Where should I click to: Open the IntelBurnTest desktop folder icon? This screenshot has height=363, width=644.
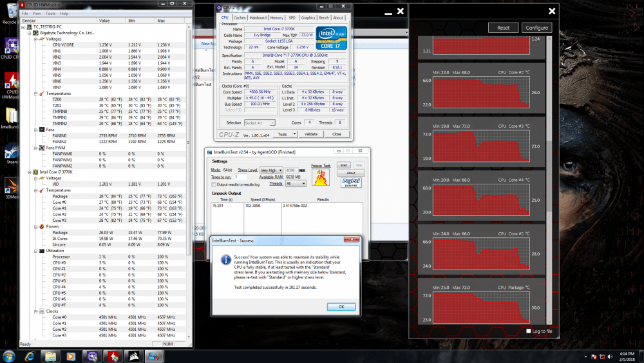click(x=10, y=119)
